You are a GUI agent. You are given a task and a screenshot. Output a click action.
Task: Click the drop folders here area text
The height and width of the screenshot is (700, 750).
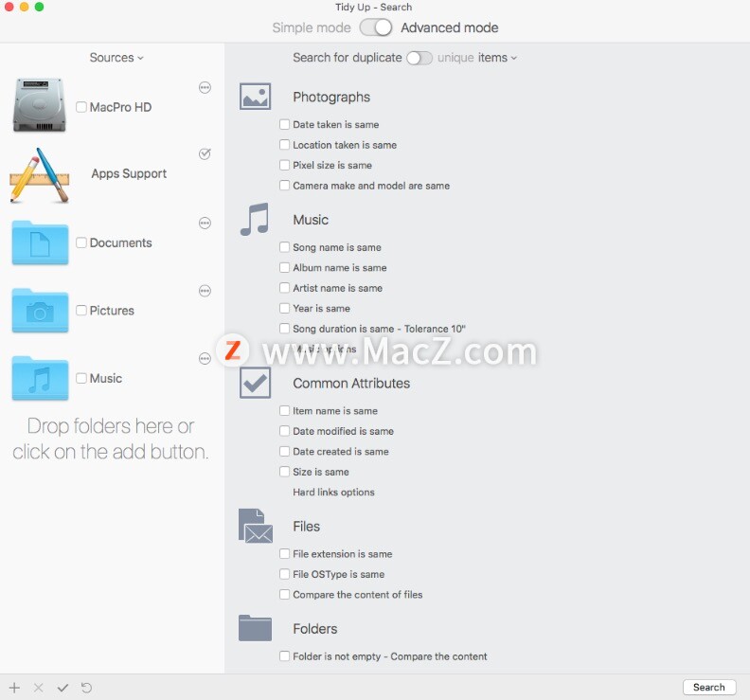[x=111, y=439]
